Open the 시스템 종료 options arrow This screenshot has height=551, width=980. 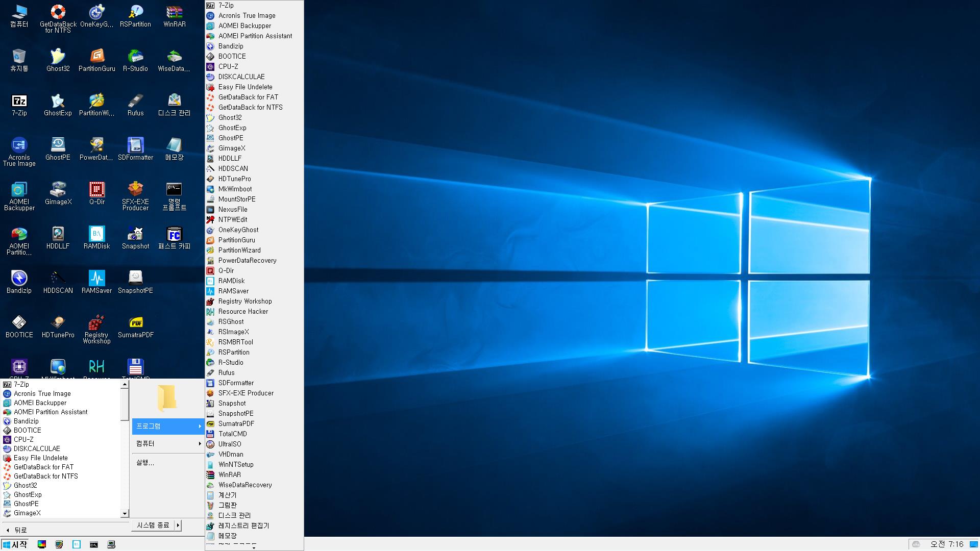coord(178,525)
